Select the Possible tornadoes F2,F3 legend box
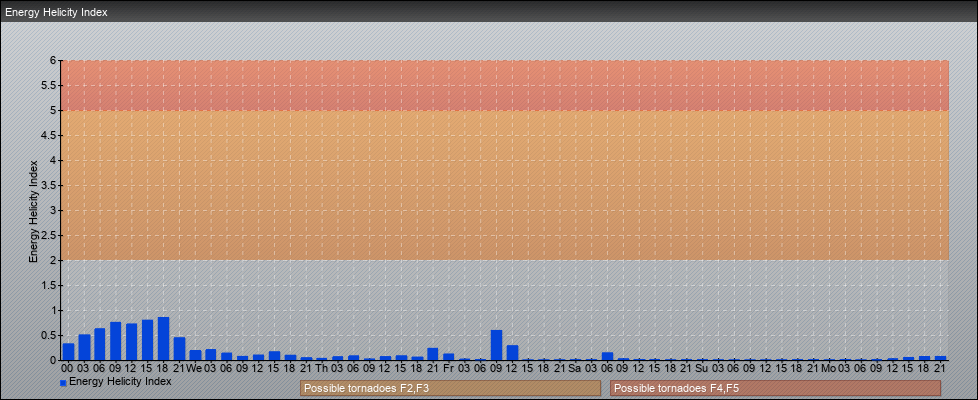 coord(450,388)
